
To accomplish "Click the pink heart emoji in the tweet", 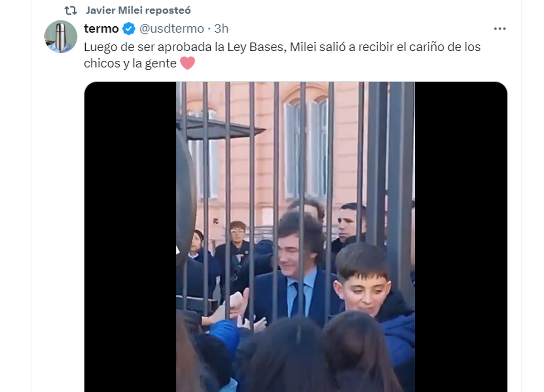I will [x=188, y=63].
